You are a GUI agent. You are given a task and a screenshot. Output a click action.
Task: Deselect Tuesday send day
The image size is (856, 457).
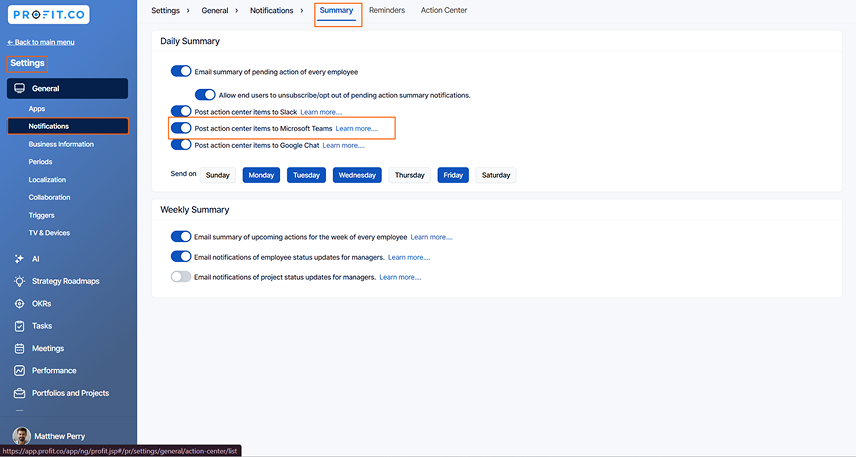(x=306, y=175)
